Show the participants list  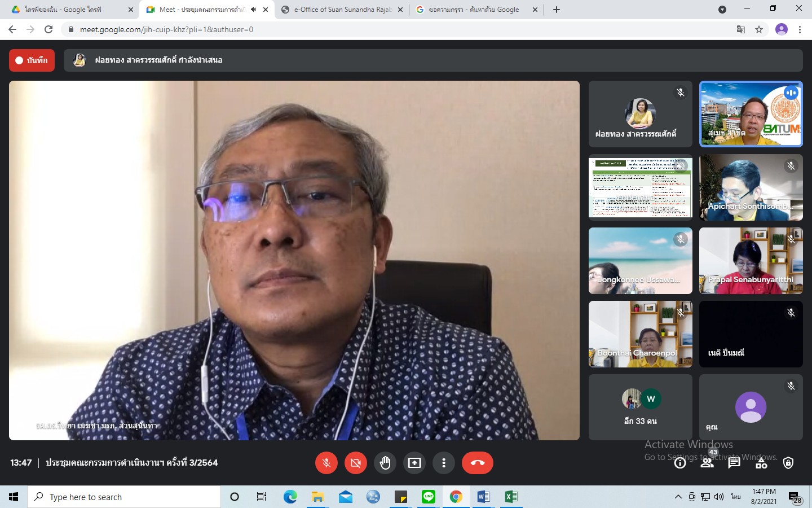click(x=707, y=463)
